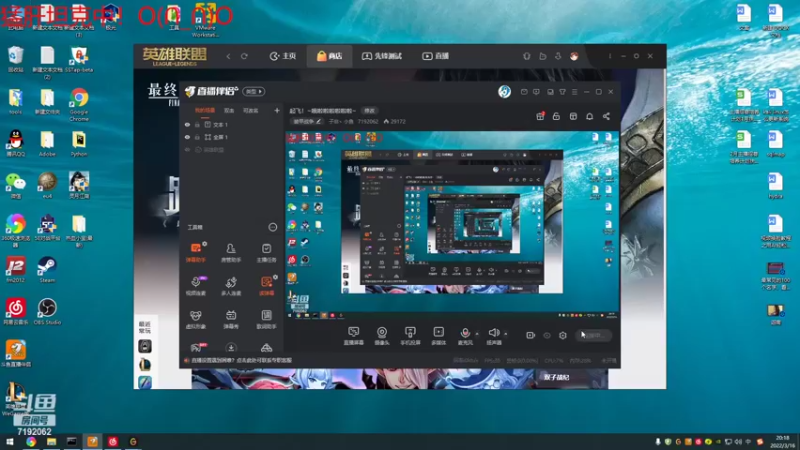Click the notification bell icon
Screen dimensions: 800x450
(589, 116)
